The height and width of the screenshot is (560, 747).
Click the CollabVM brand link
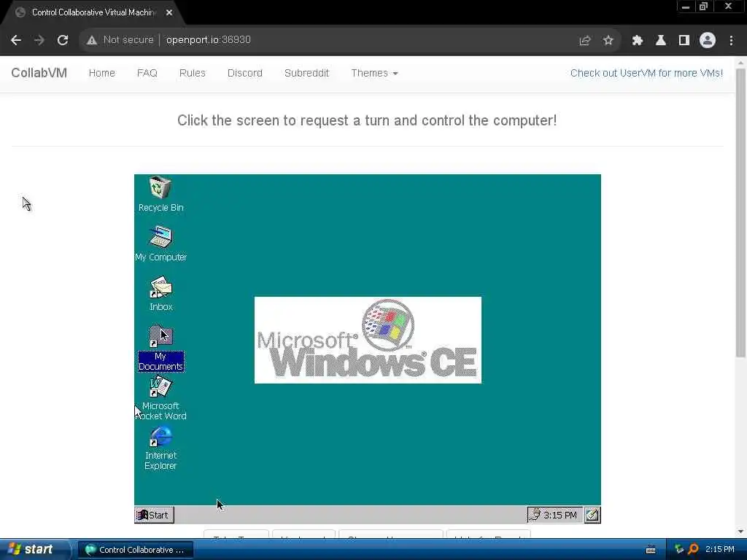pos(39,73)
